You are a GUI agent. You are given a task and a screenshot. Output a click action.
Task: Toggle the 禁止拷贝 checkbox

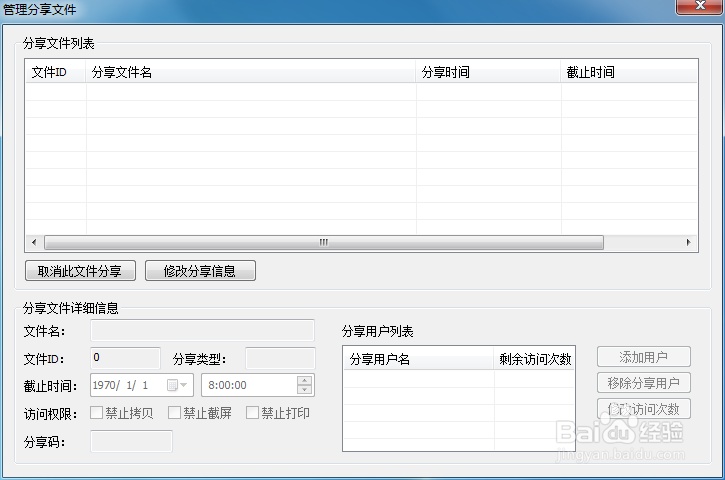tap(96, 412)
